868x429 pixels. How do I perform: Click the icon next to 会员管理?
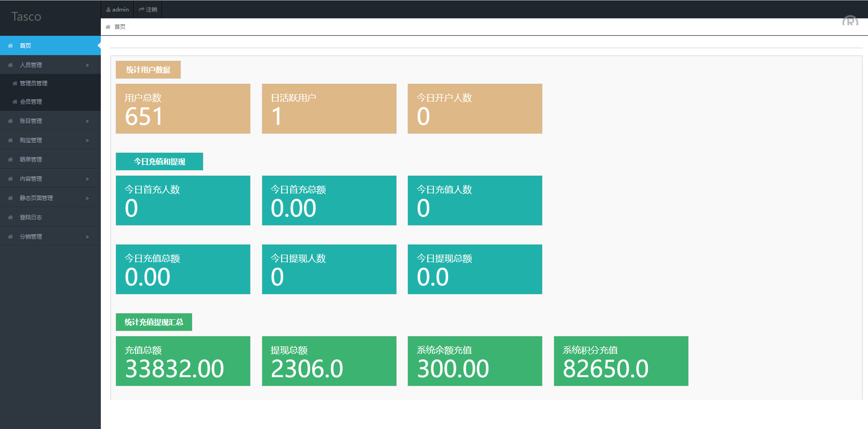click(x=15, y=102)
